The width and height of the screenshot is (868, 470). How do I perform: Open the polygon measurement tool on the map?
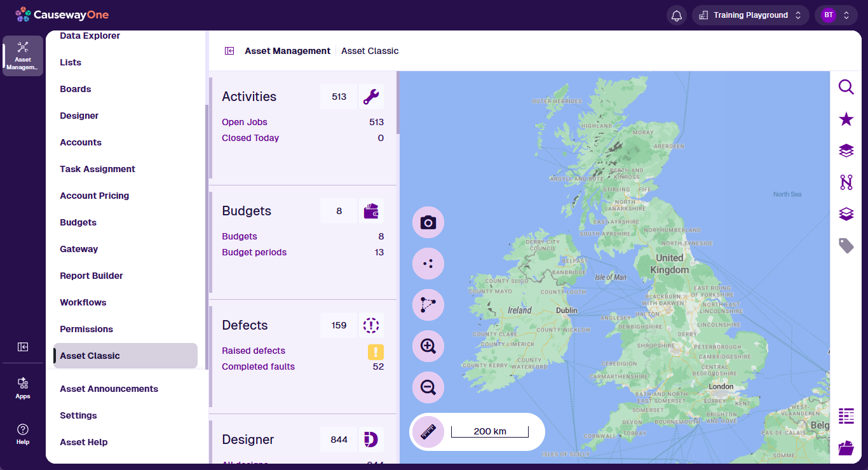coord(428,305)
